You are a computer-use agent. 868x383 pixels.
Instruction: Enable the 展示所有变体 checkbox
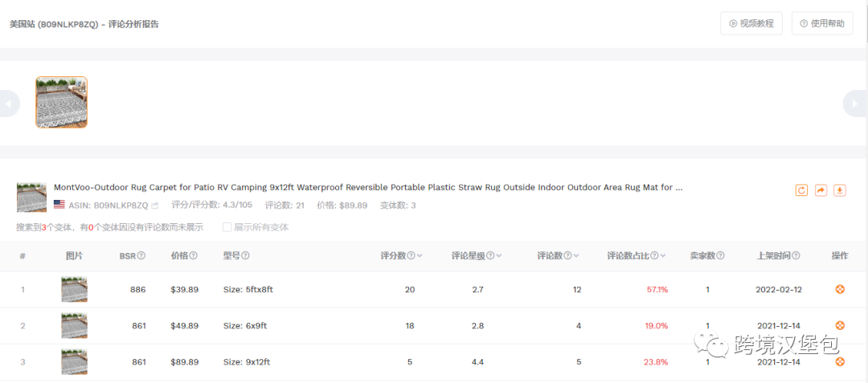(x=227, y=227)
